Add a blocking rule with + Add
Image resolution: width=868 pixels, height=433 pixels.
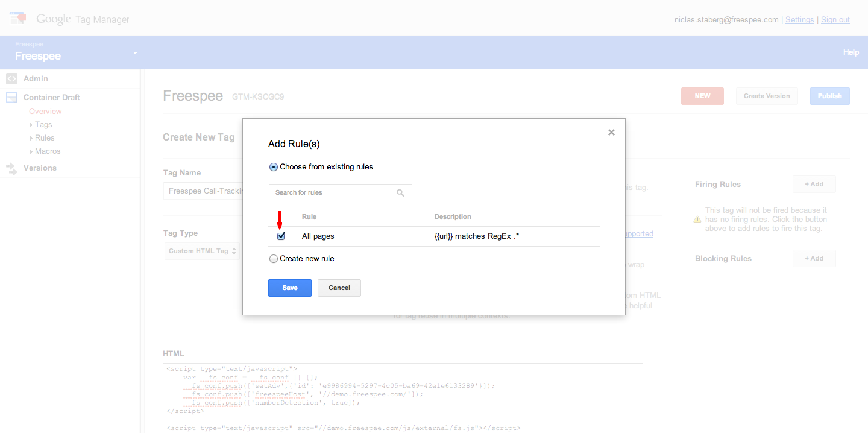click(814, 259)
